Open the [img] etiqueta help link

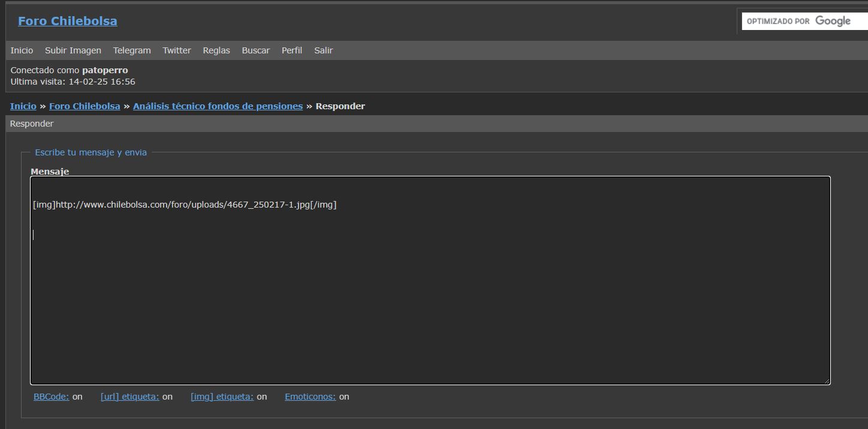coord(222,397)
